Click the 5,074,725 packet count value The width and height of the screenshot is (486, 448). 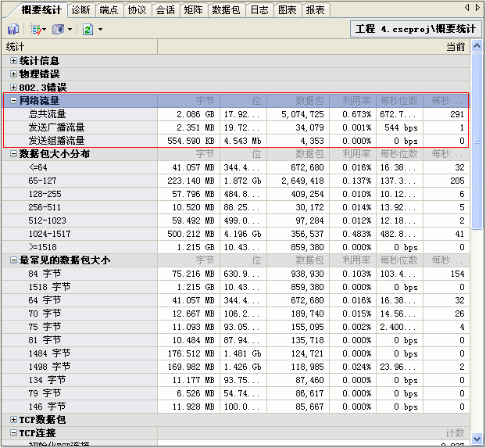(x=302, y=114)
